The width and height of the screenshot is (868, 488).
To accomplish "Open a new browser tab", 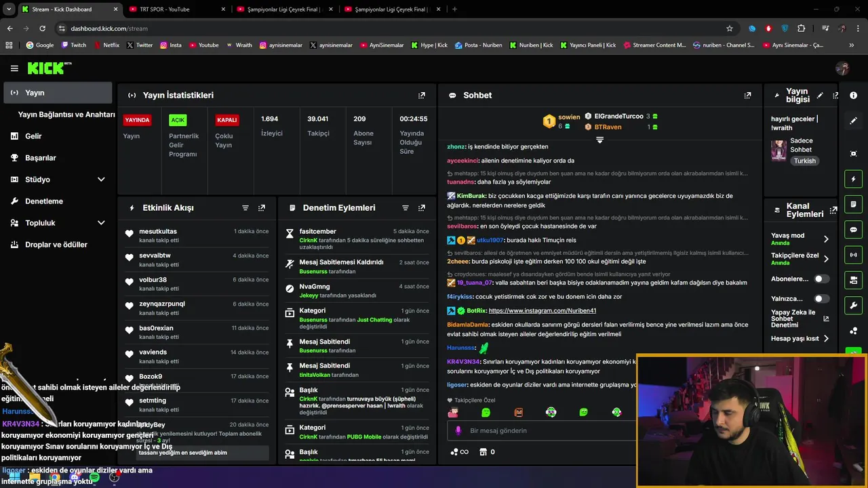I will coord(454,9).
